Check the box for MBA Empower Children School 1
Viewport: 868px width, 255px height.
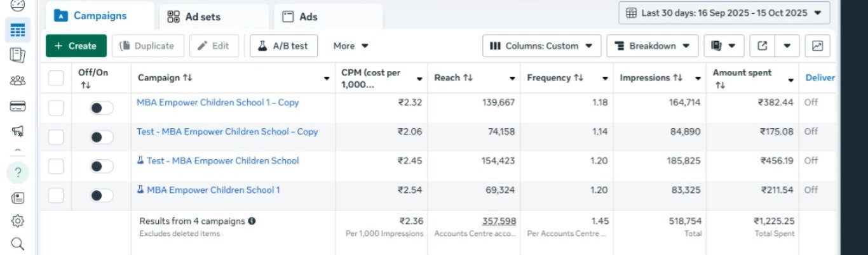tap(56, 195)
